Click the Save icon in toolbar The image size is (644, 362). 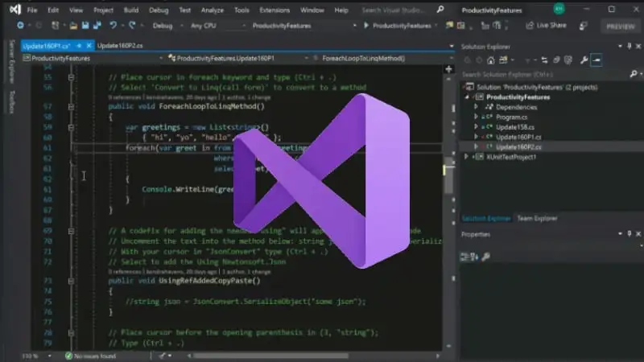(x=85, y=26)
